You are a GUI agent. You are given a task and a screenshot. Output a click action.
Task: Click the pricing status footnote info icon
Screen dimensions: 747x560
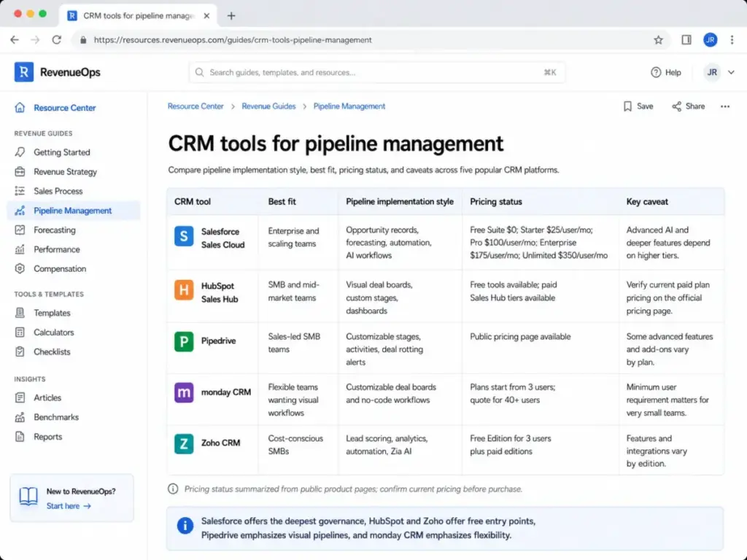point(173,489)
